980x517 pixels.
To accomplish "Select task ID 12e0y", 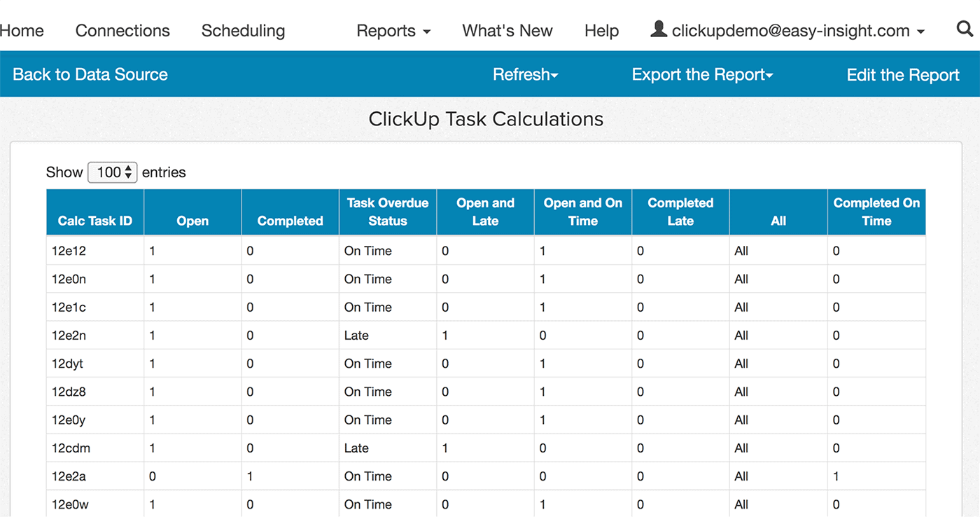I will coord(69,420).
